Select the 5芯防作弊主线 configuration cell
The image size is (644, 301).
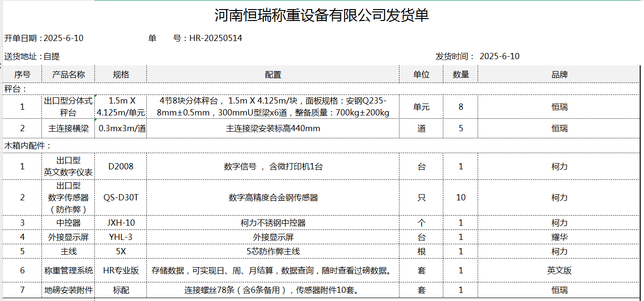point(273,251)
